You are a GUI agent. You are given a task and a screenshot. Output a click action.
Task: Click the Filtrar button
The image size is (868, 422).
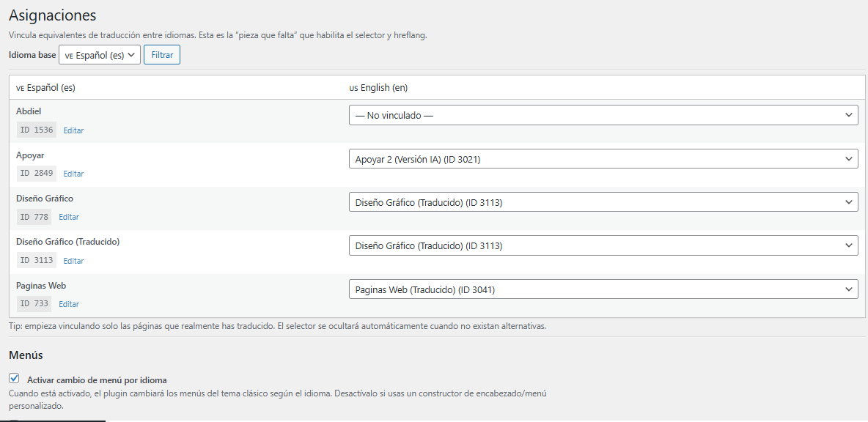click(x=161, y=54)
